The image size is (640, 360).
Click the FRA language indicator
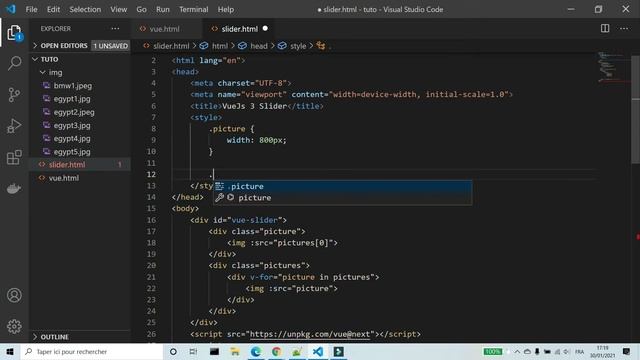579,351
